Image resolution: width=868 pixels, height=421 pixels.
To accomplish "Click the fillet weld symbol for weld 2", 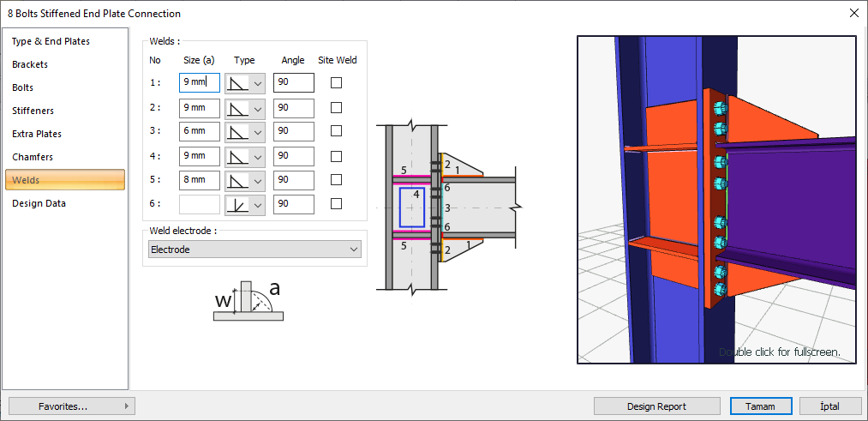I will tap(237, 108).
